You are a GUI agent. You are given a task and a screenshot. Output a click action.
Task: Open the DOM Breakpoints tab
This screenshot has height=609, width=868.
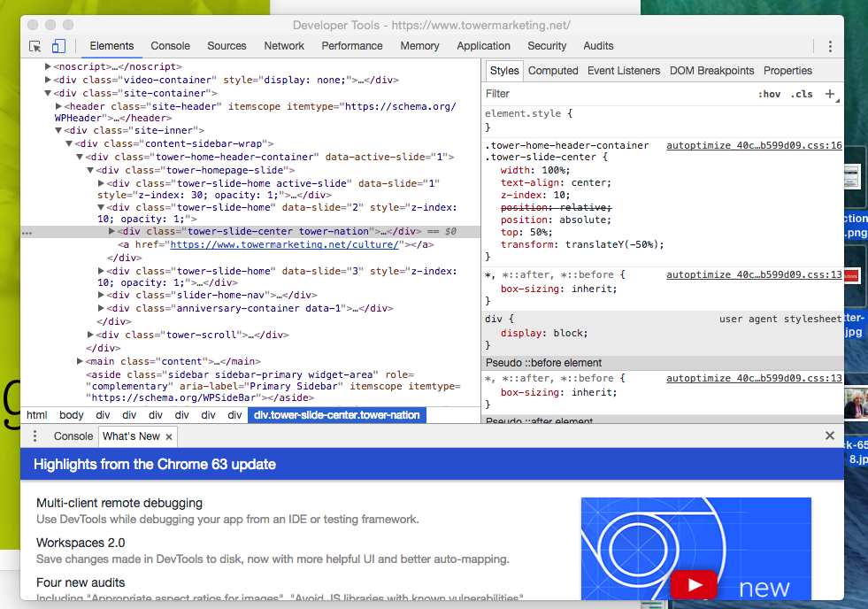[712, 71]
